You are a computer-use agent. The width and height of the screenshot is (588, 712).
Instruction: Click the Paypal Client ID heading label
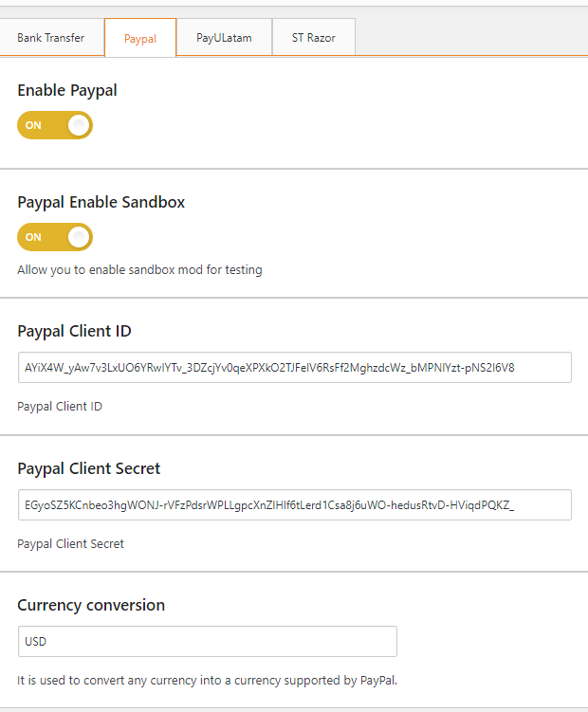coord(74,331)
